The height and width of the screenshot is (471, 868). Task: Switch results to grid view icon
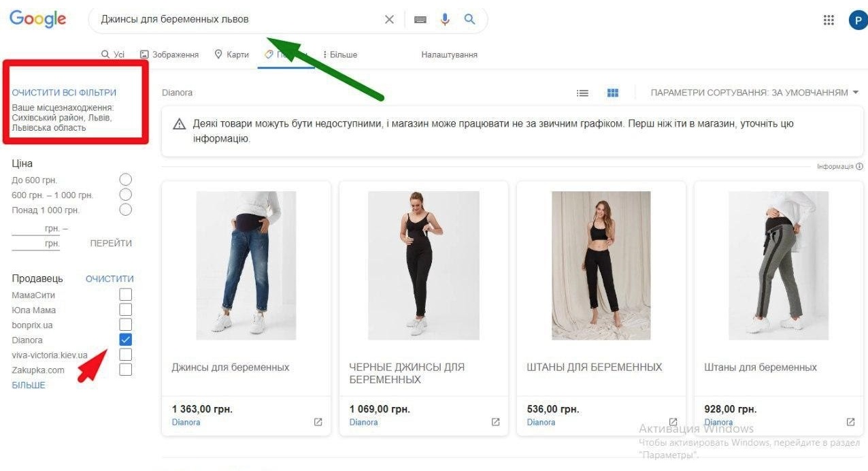pyautogui.click(x=612, y=93)
